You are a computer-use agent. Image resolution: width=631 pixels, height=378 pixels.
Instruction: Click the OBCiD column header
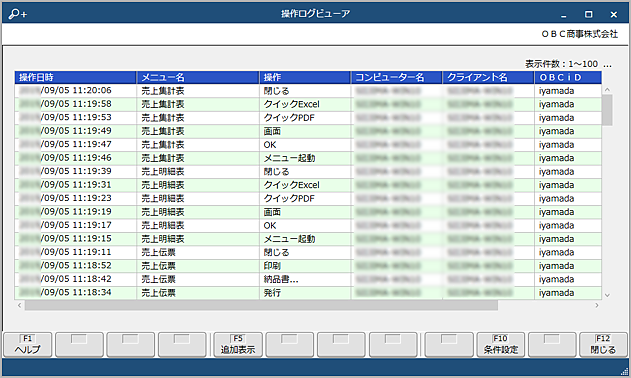click(x=568, y=77)
